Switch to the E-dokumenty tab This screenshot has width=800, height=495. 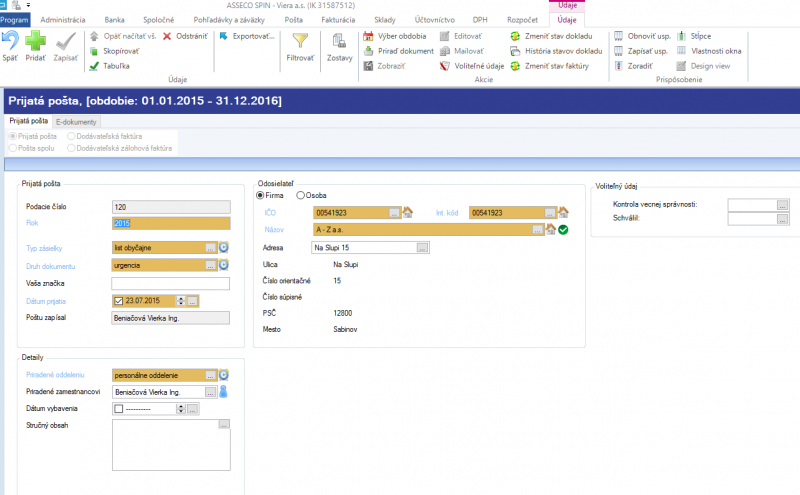pos(76,122)
